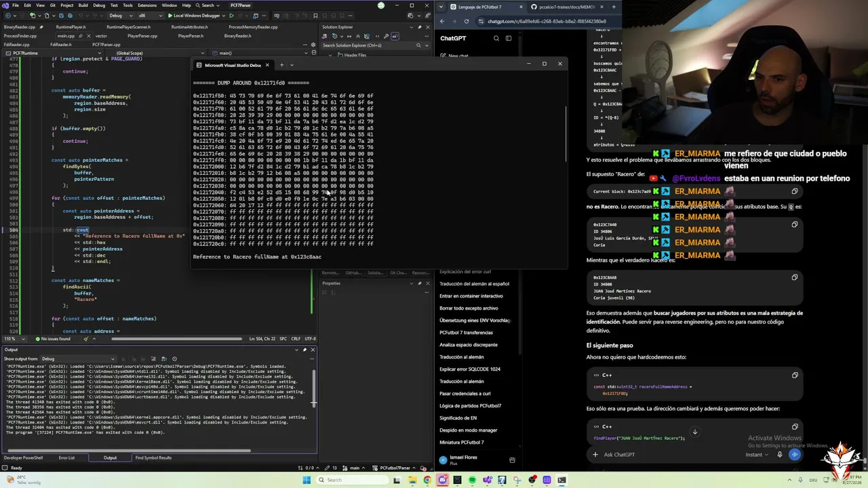This screenshot has height=488, width=868.
Task: Click PCFutbol7Parser repository in status bar
Action: pyautogui.click(x=393, y=468)
